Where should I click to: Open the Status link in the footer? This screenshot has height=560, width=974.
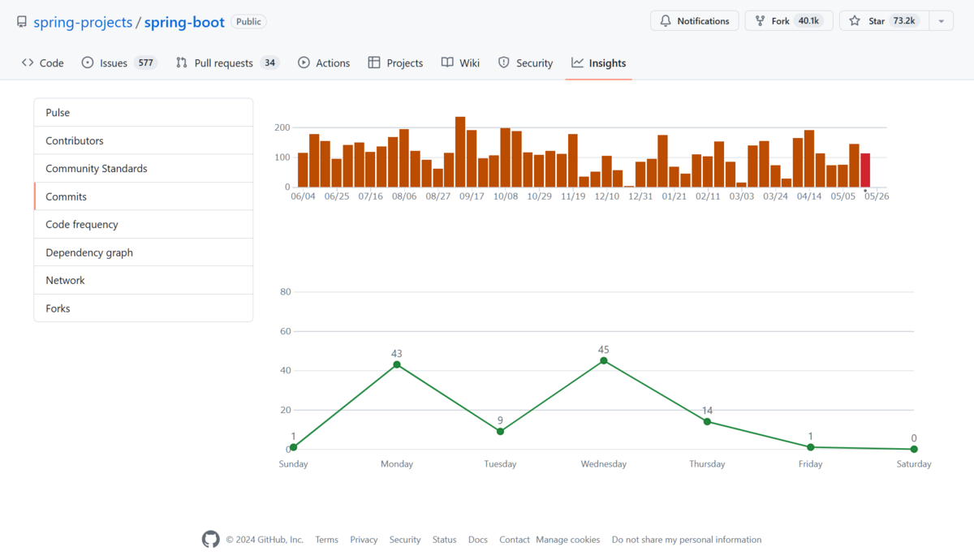coord(444,540)
